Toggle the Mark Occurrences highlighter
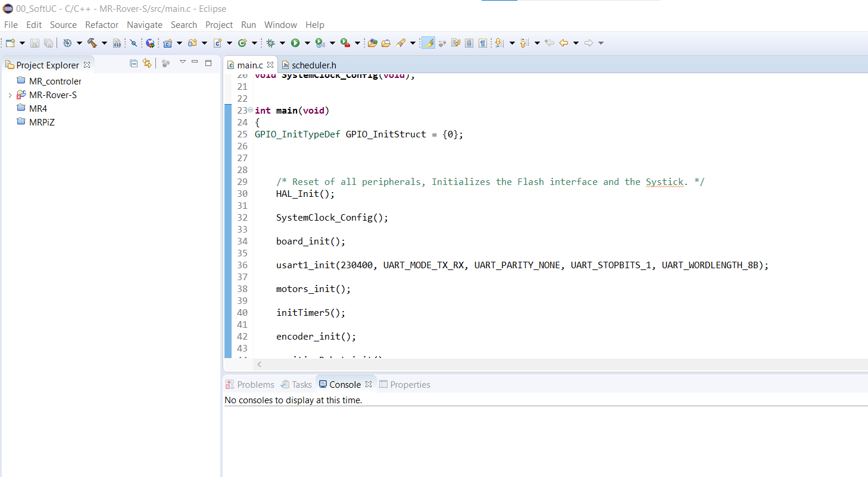This screenshot has height=477, width=868. tap(428, 43)
